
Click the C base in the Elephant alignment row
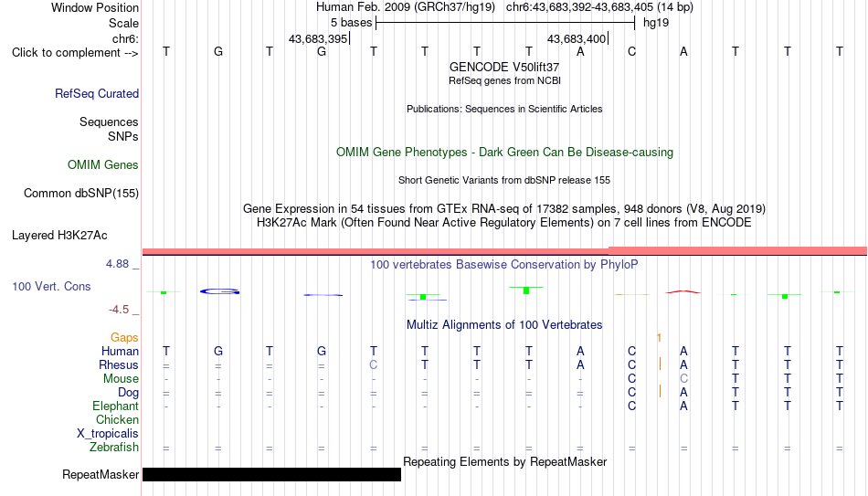[x=631, y=406]
